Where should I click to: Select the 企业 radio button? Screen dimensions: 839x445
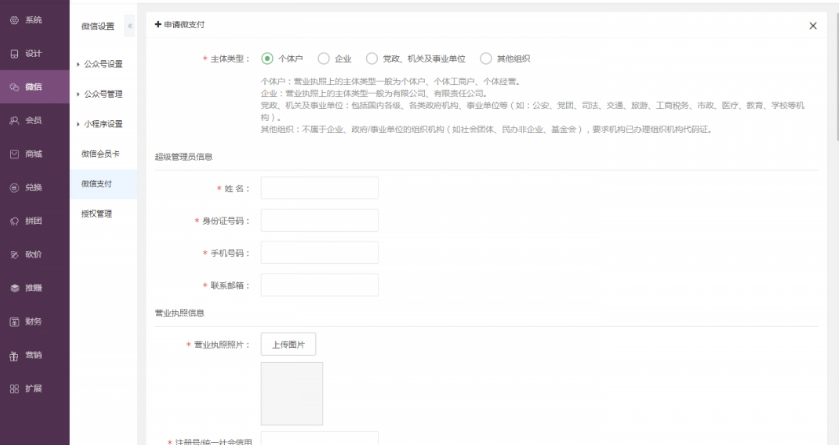click(324, 59)
